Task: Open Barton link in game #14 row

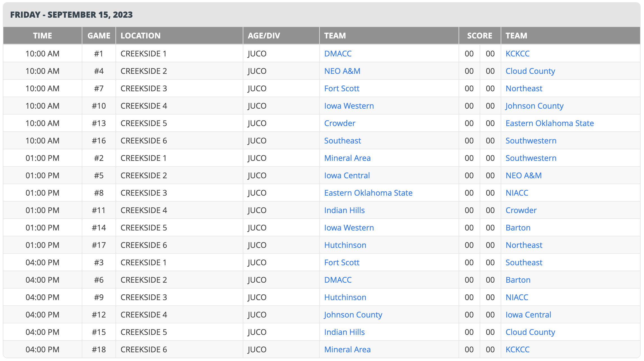Action: [518, 228]
